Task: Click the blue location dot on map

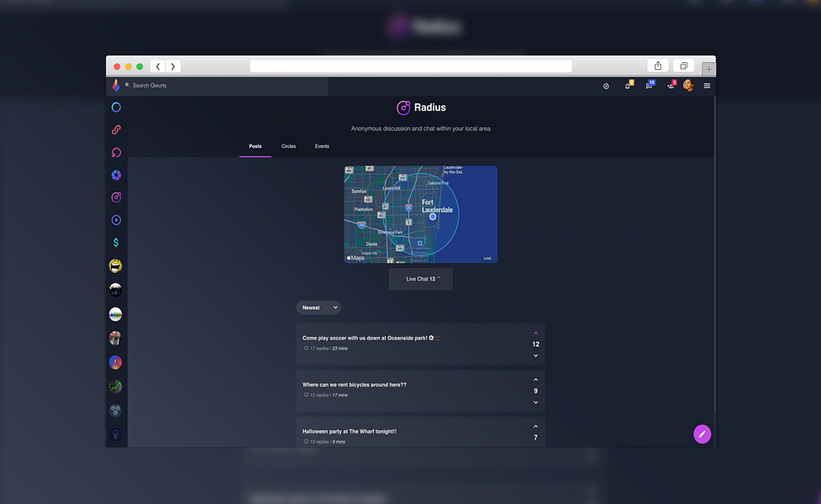Action: point(433,217)
